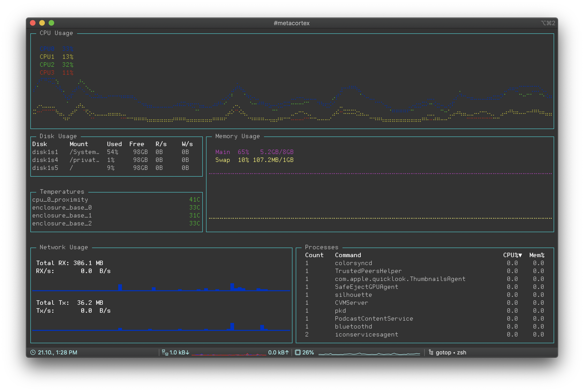Click the 21.10., 1:28 PM date text
This screenshot has width=584, height=392.
click(57, 353)
